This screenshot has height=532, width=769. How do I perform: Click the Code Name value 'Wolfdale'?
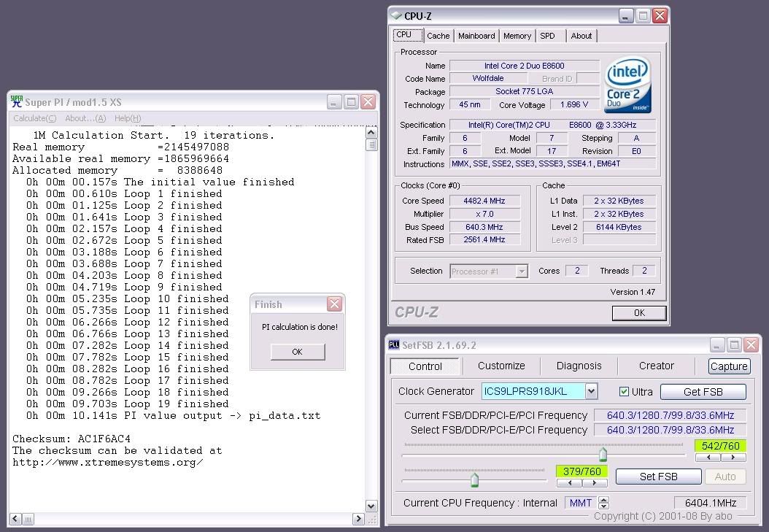coord(488,79)
